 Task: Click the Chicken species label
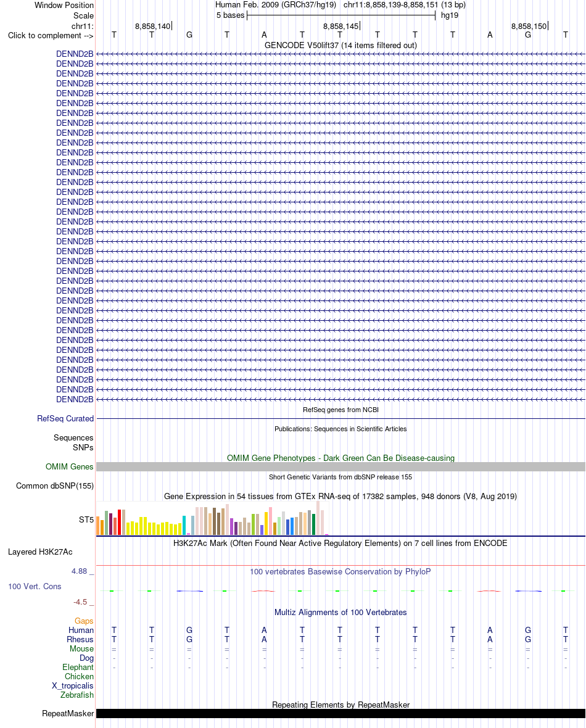(x=80, y=677)
